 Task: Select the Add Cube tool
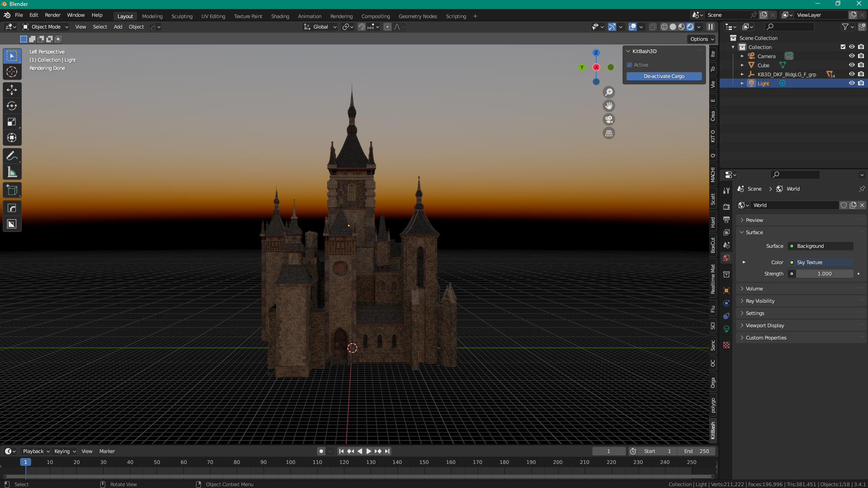click(12, 190)
